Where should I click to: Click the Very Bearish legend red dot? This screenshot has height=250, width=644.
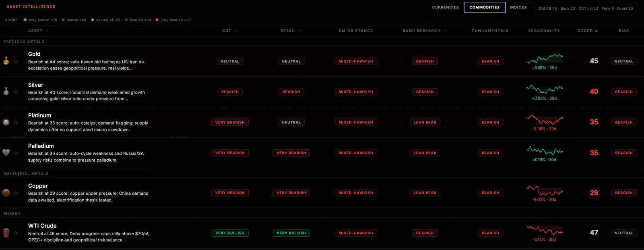click(157, 20)
